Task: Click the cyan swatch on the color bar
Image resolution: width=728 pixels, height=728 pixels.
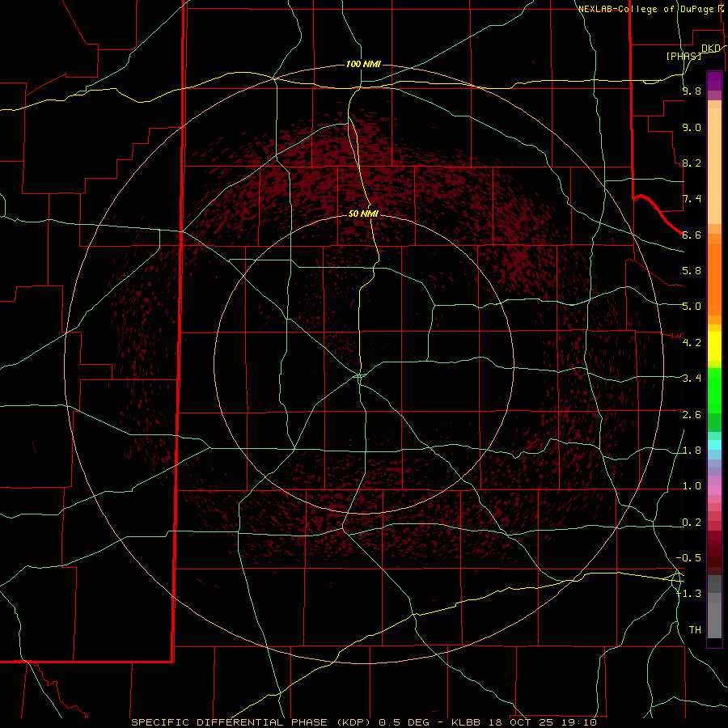Action: pyautogui.click(x=714, y=445)
